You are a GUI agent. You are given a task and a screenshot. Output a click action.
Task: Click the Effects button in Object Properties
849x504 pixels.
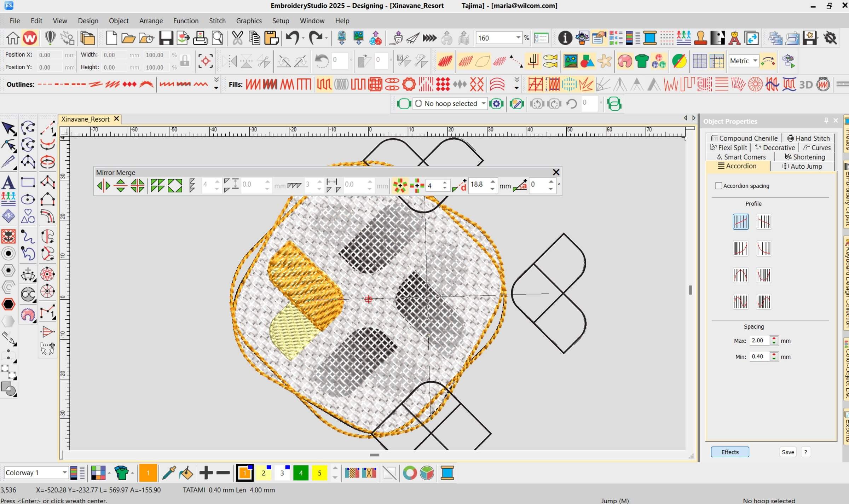pos(730,452)
